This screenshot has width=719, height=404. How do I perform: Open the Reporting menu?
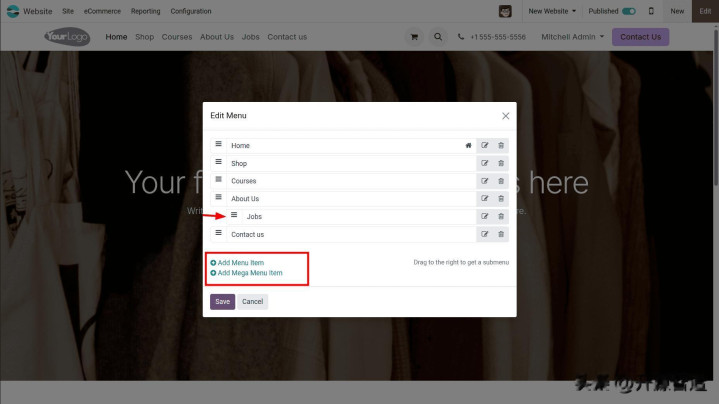point(145,11)
